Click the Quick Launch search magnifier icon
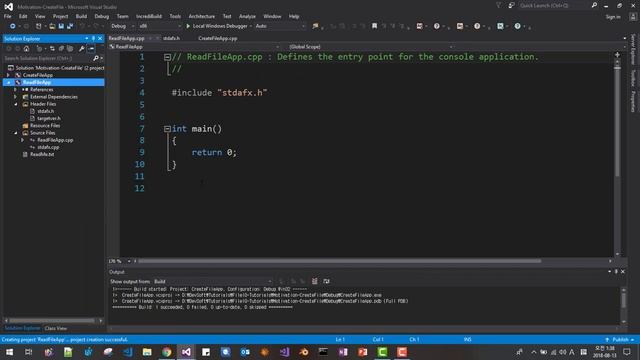Image resolution: width=640 pixels, height=360 pixels. pos(594,5)
